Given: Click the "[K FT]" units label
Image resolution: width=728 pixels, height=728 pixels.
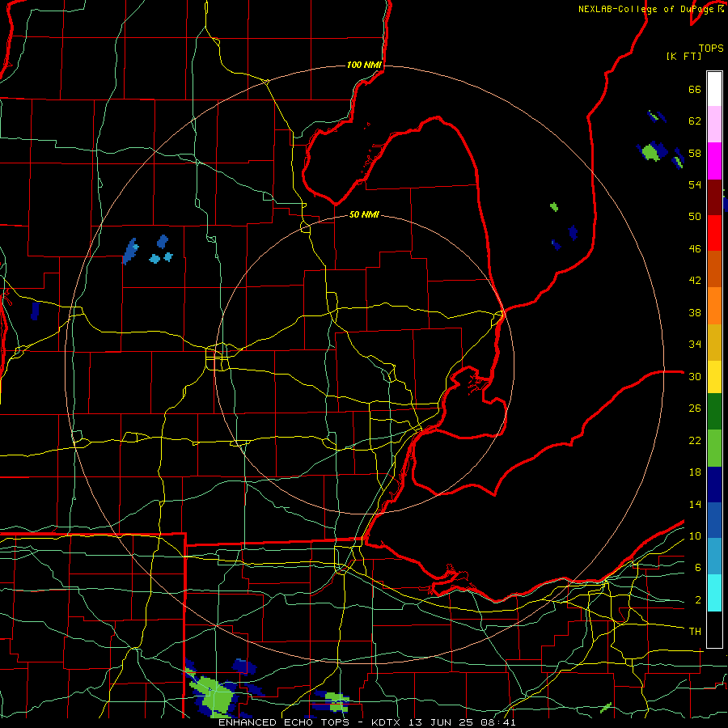Looking at the screenshot, I should 684,56.
